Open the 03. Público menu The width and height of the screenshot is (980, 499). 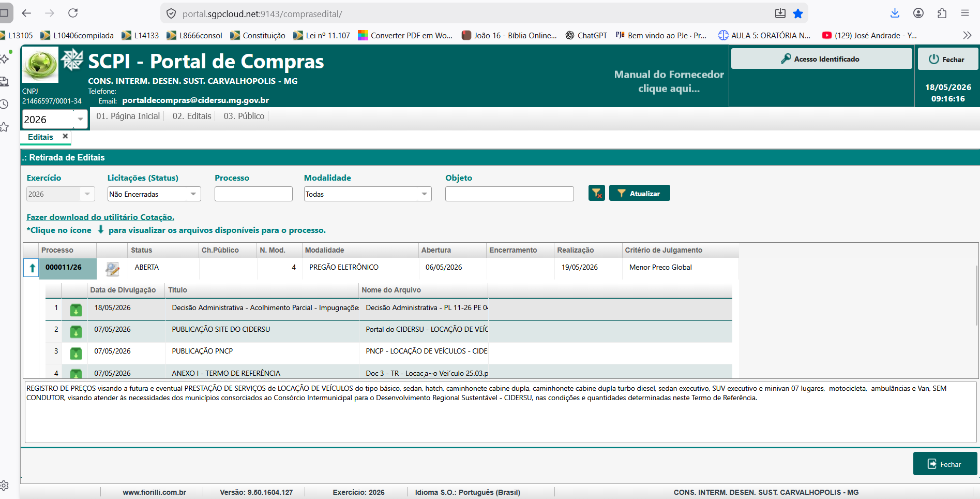244,116
